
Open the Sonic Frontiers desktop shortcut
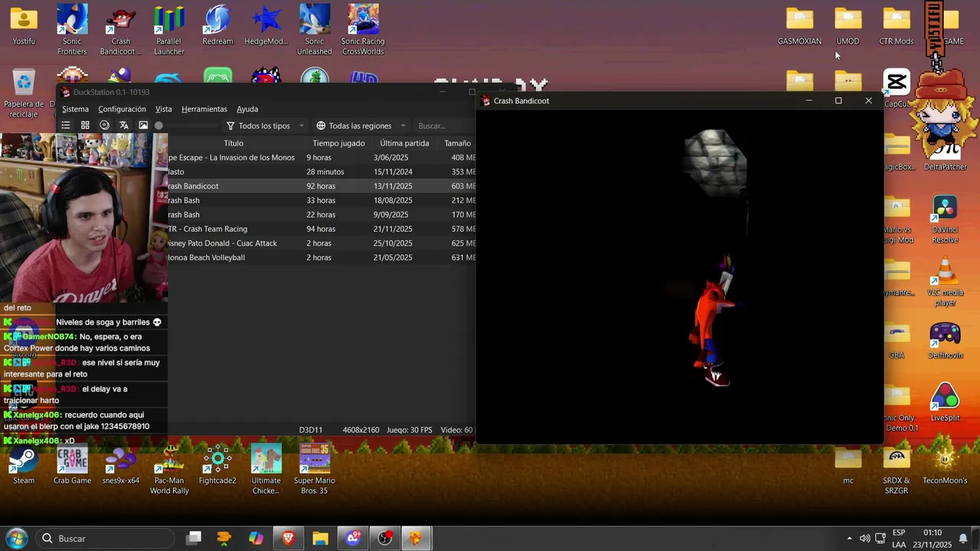point(72,30)
